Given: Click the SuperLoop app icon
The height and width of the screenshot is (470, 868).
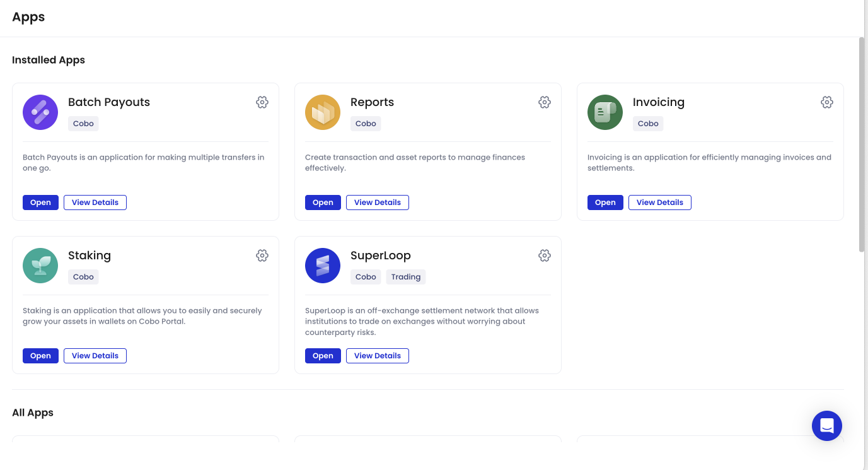Looking at the screenshot, I should click(323, 266).
